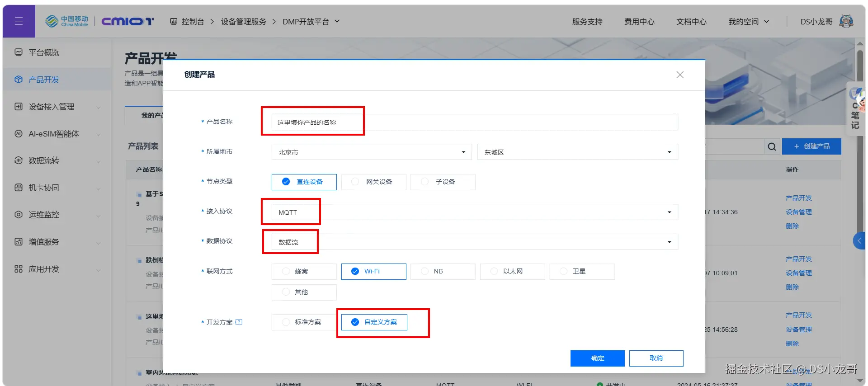Viewport: 868px width, 386px height.
Task: Open the 数据流 数据协议 dropdown
Action: [475, 242]
